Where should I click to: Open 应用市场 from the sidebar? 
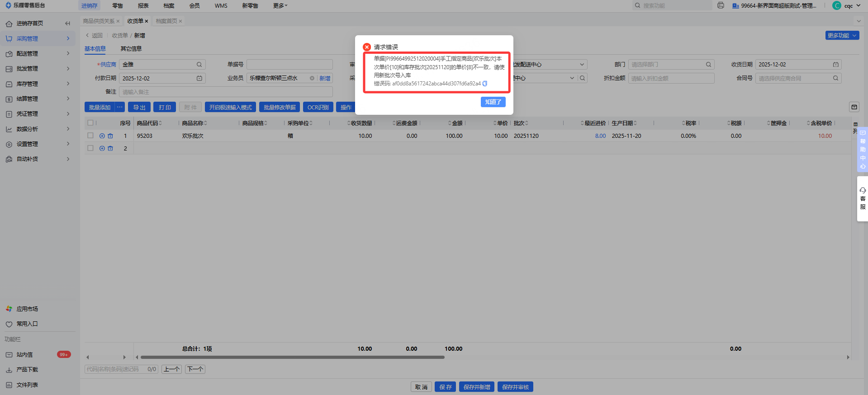pos(27,309)
